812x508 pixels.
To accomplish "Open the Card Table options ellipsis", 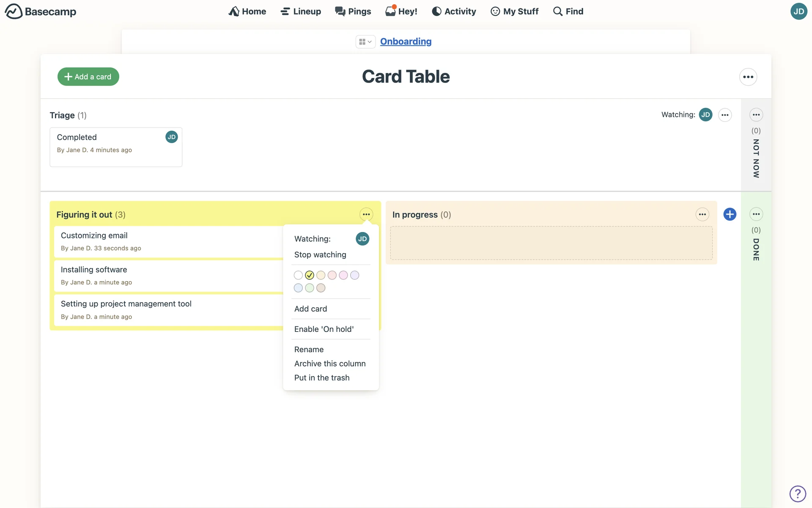I will click(x=748, y=77).
